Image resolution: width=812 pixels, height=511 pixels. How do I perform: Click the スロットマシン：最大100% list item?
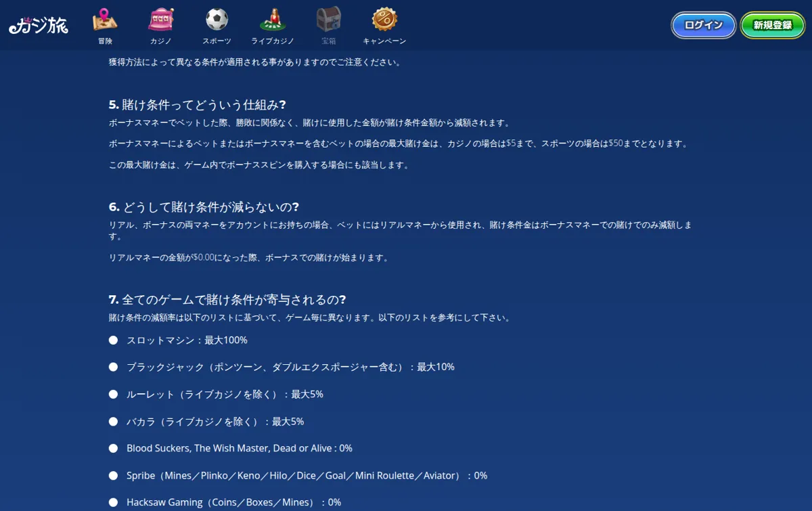[x=187, y=340]
